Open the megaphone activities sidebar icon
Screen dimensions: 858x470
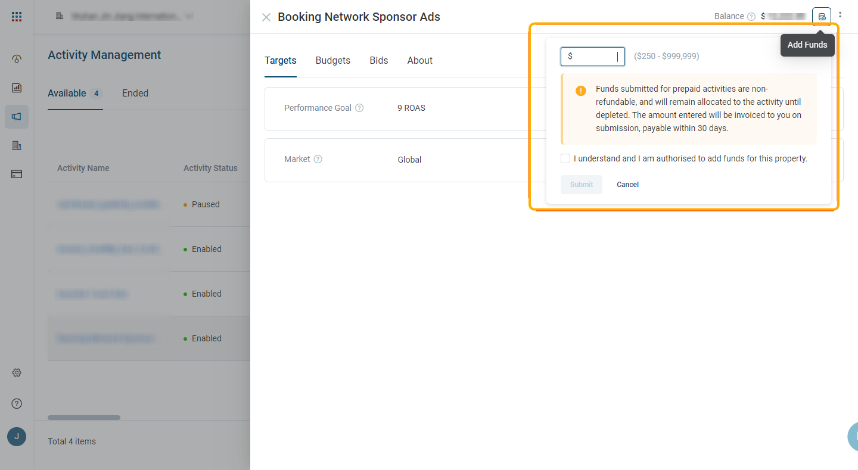point(16,117)
